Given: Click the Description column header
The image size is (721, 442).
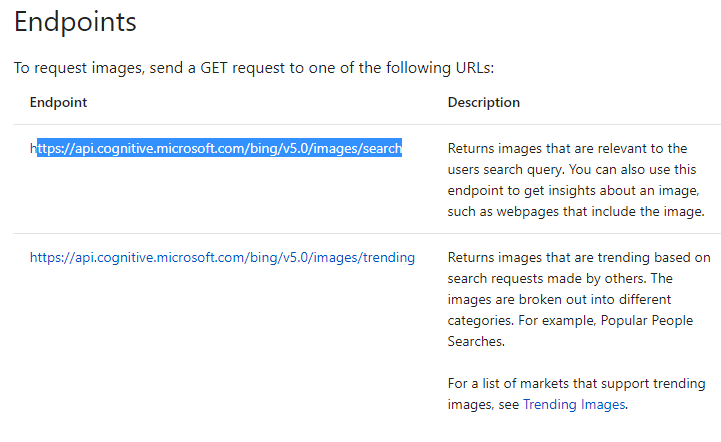Looking at the screenshot, I should point(483,102).
